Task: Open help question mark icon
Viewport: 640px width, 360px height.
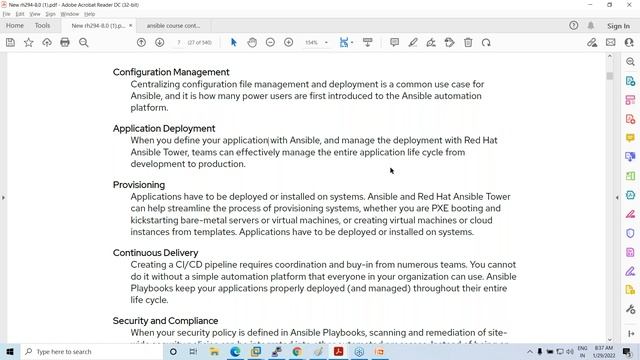Action: click(573, 25)
